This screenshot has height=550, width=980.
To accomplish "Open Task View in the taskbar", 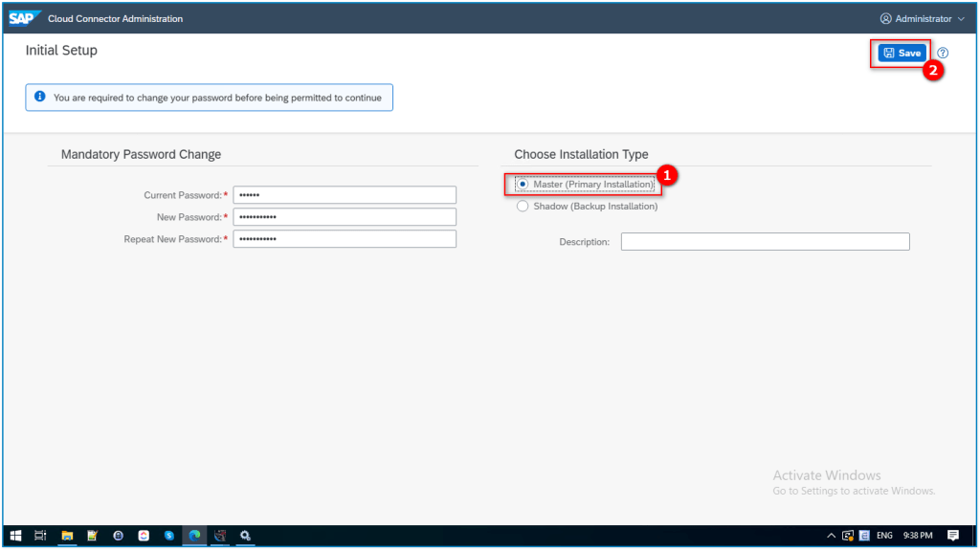I will point(41,536).
